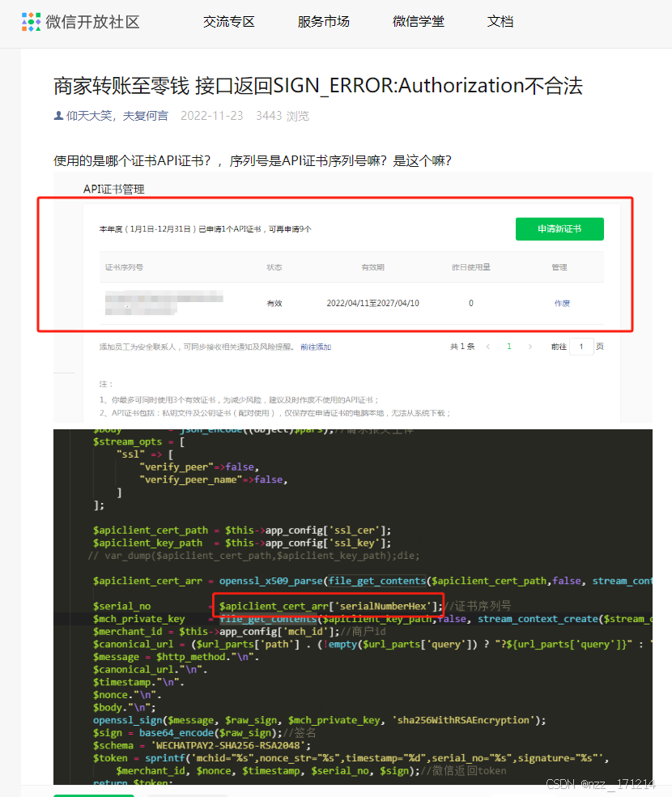The height and width of the screenshot is (797, 672).
Task: Click the 前往添加 link
Action: 316,347
